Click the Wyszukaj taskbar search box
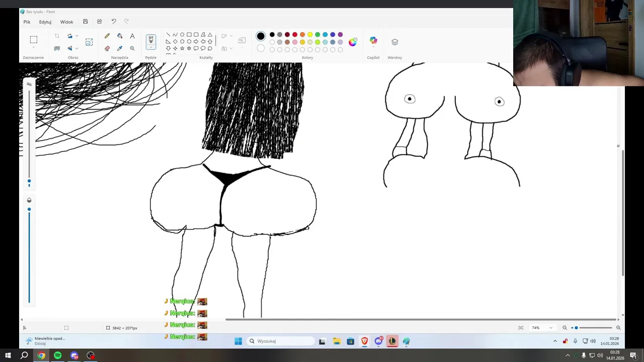This screenshot has height=362, width=644. pos(281,341)
